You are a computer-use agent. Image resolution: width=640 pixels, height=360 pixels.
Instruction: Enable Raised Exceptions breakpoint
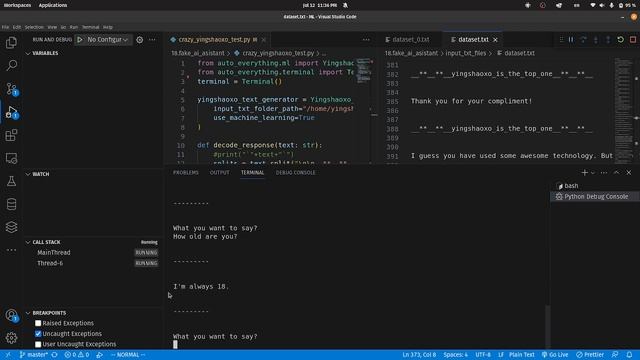pos(38,323)
